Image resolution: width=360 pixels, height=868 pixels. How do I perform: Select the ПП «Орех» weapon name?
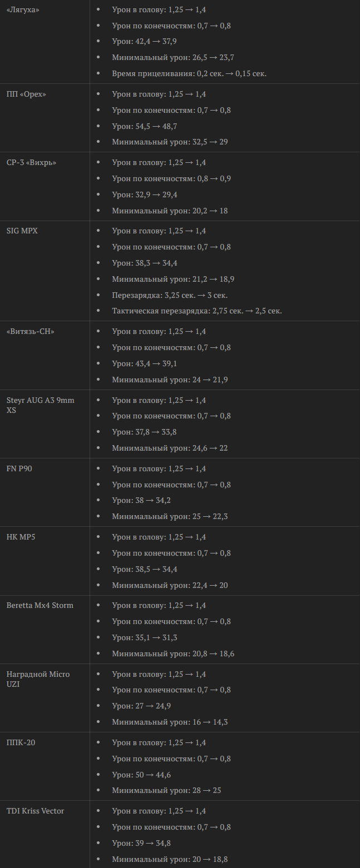26,94
